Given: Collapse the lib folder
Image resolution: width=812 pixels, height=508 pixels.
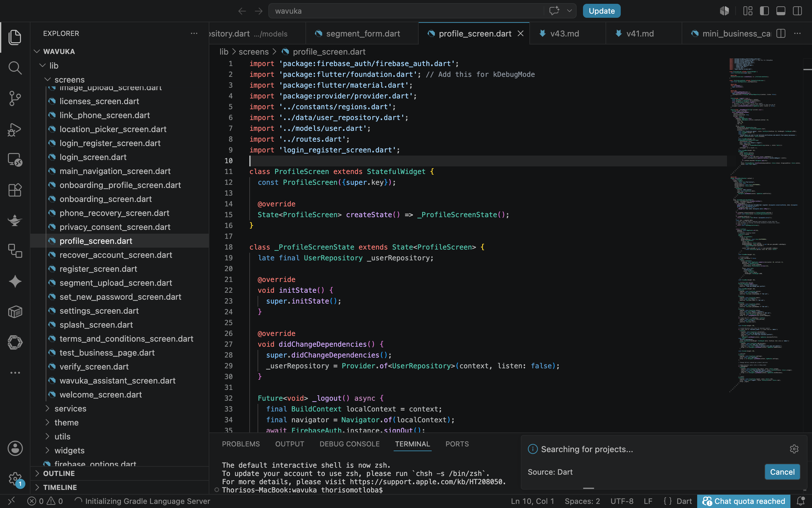Looking at the screenshot, I should tap(43, 65).
